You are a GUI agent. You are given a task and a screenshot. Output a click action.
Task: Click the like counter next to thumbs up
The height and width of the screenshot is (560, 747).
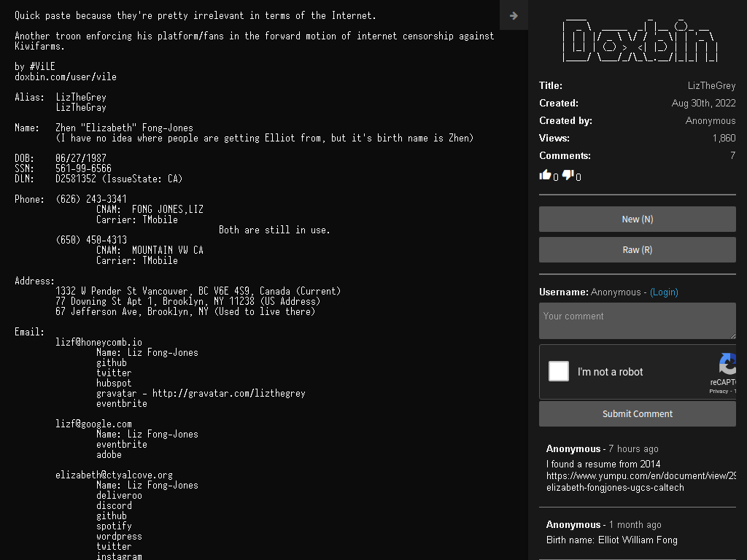pos(555,177)
